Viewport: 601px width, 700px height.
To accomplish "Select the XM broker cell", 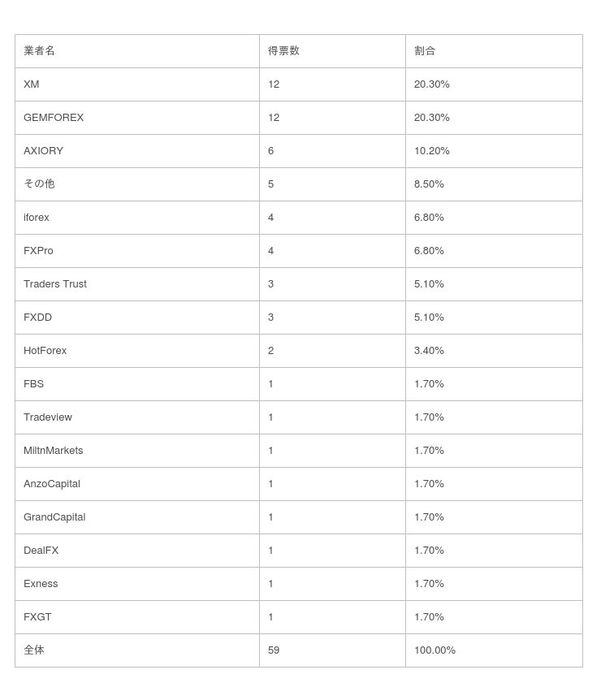I will [x=32, y=84].
